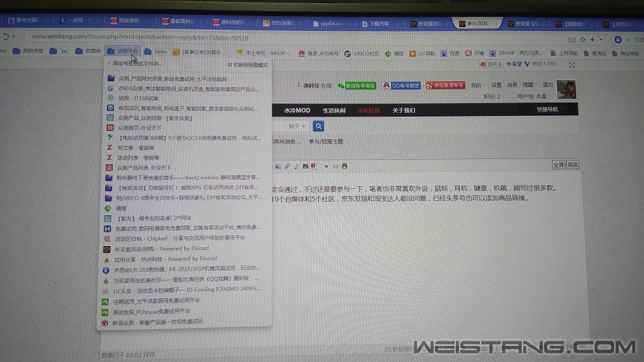Click the 试用平台 bookmark folder
The image size is (644, 362).
tap(123, 52)
